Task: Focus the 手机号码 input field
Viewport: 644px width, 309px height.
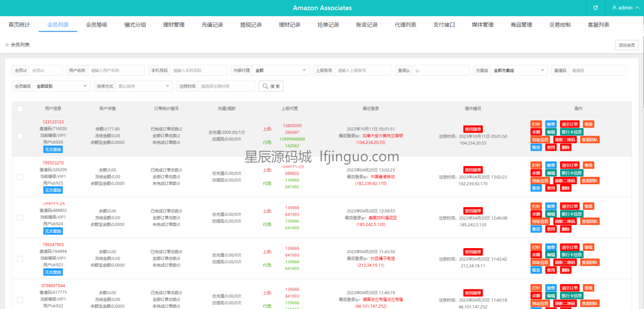Action: [198, 71]
